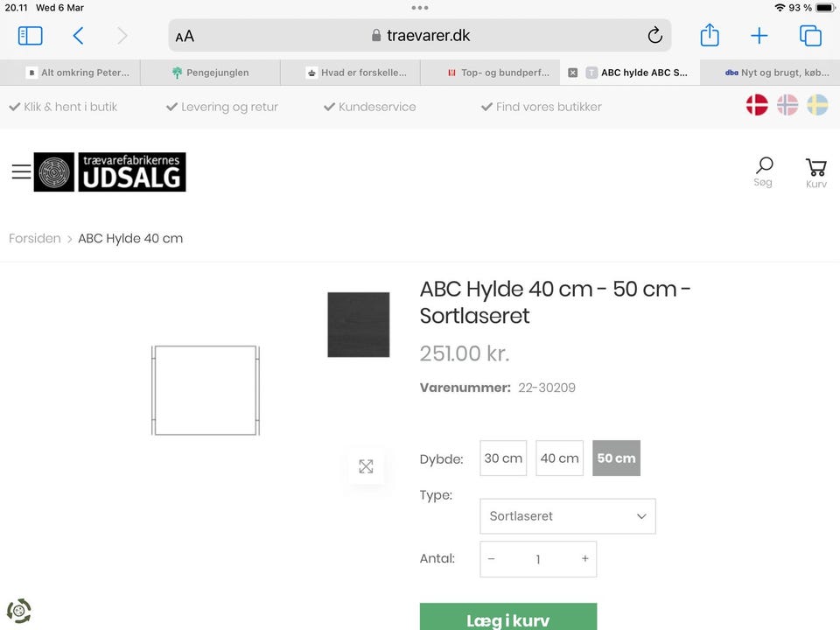Open the Safari sidebar panel icon
The height and width of the screenshot is (630, 840).
[30, 36]
